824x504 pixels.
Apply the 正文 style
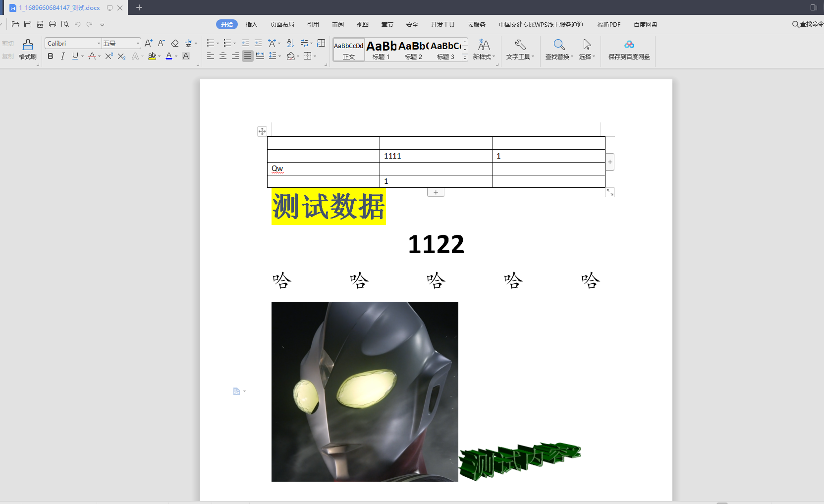[x=349, y=50]
